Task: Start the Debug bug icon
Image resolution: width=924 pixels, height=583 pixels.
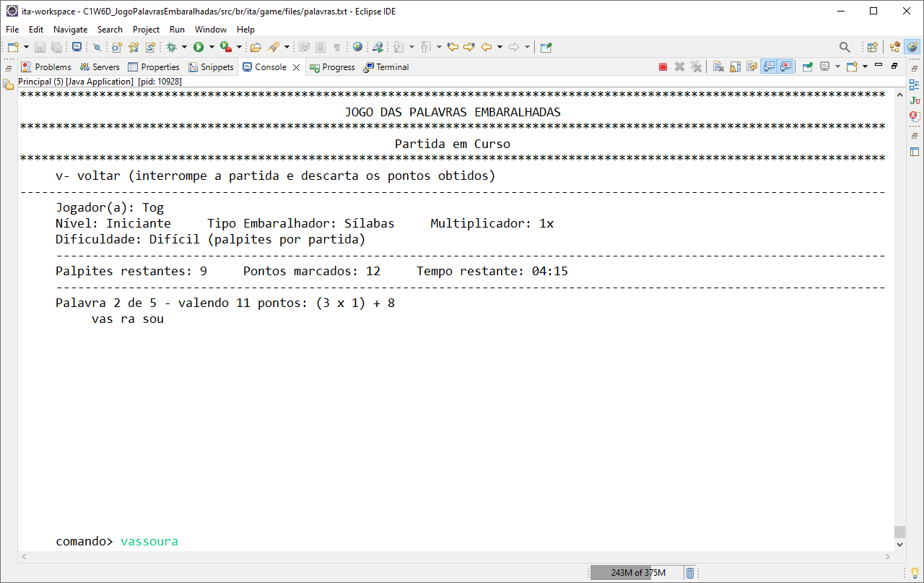Action: tap(171, 47)
